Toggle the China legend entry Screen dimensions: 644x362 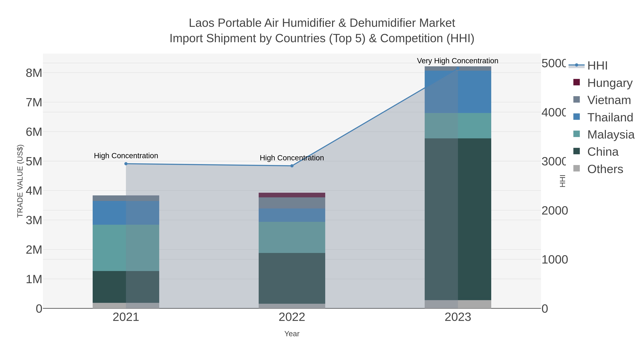tap(596, 152)
